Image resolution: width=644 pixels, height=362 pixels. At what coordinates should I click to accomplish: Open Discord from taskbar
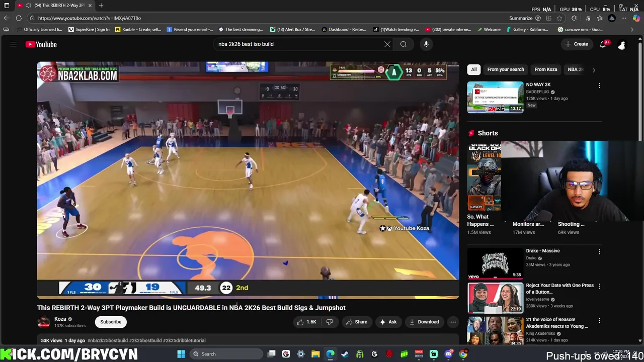(448, 354)
